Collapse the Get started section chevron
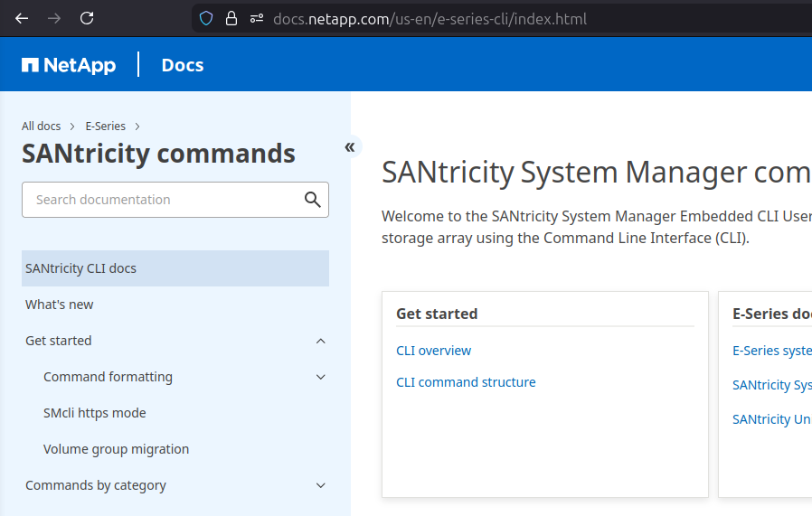The width and height of the screenshot is (812, 516). (x=321, y=341)
